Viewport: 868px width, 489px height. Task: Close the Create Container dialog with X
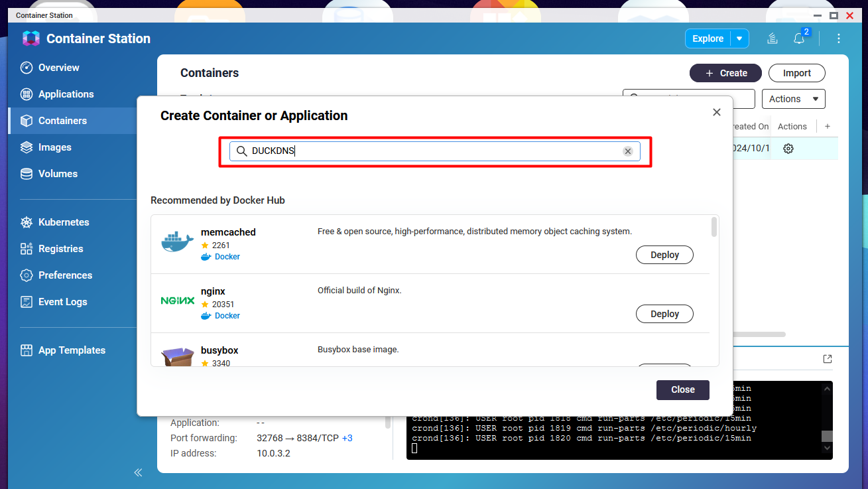(716, 112)
